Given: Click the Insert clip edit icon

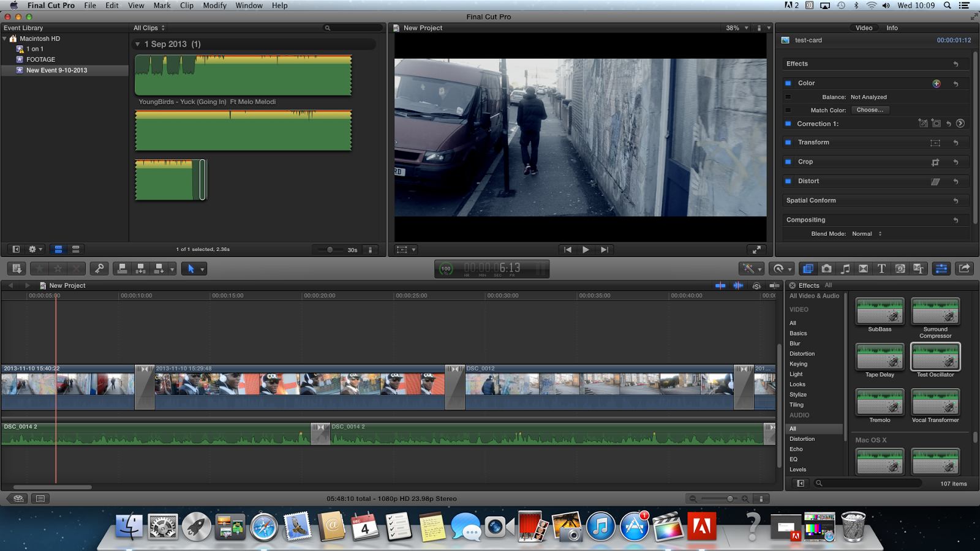Looking at the screenshot, I should 141,269.
